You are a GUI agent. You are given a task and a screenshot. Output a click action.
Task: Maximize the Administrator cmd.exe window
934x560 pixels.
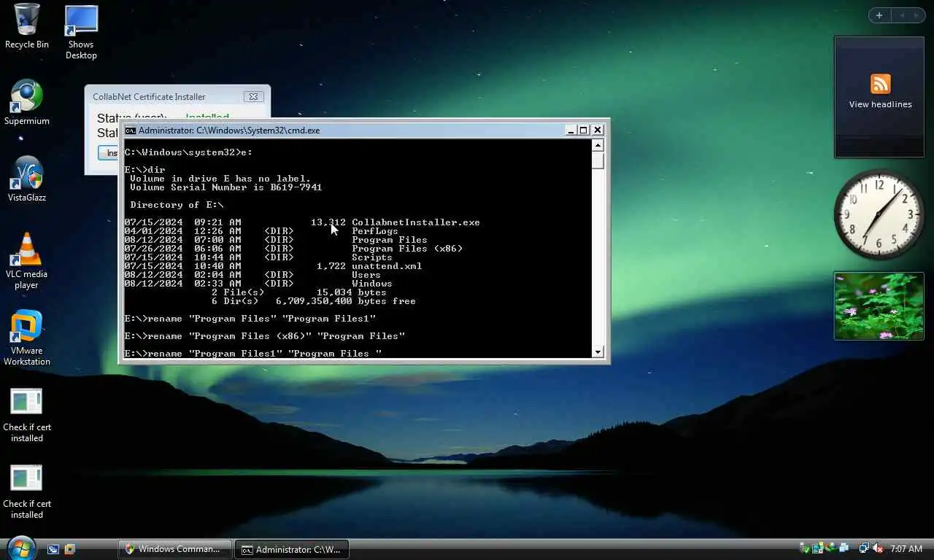[584, 130]
